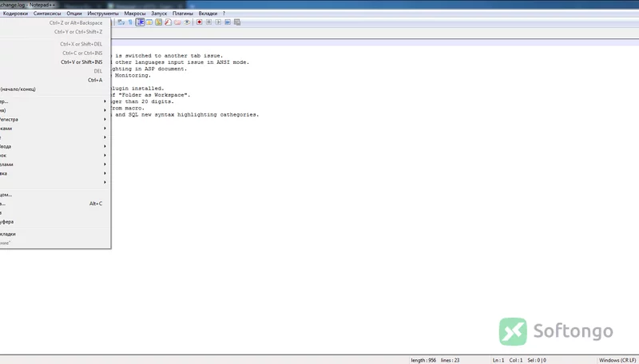The width and height of the screenshot is (639, 364).
Task: Select the (начало/конец) menu entry
Action: [55, 89]
